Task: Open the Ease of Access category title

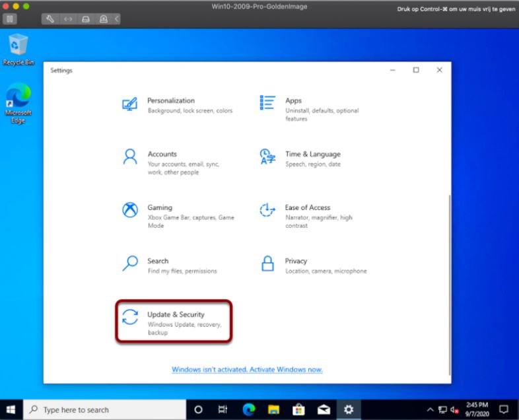Action: [308, 207]
